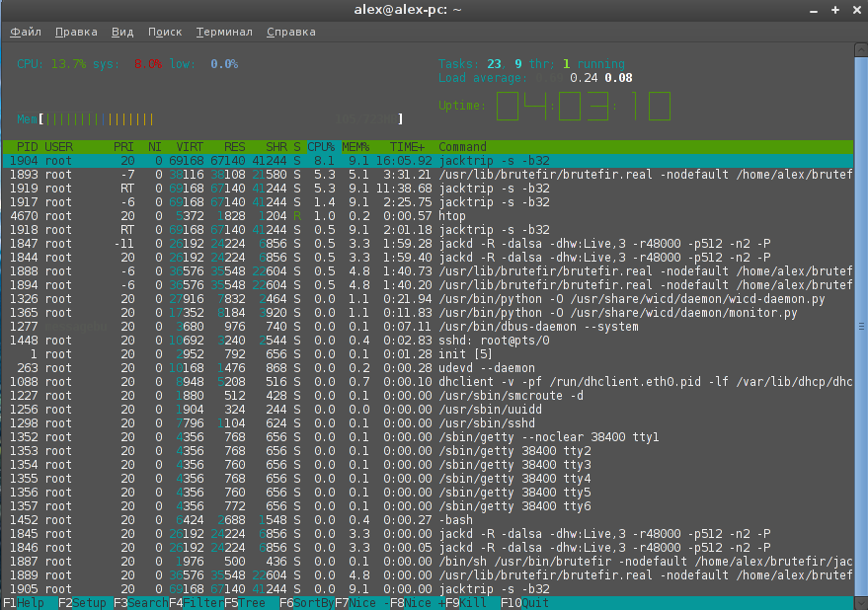
Task: Open the Поиск menu
Action: [x=165, y=32]
